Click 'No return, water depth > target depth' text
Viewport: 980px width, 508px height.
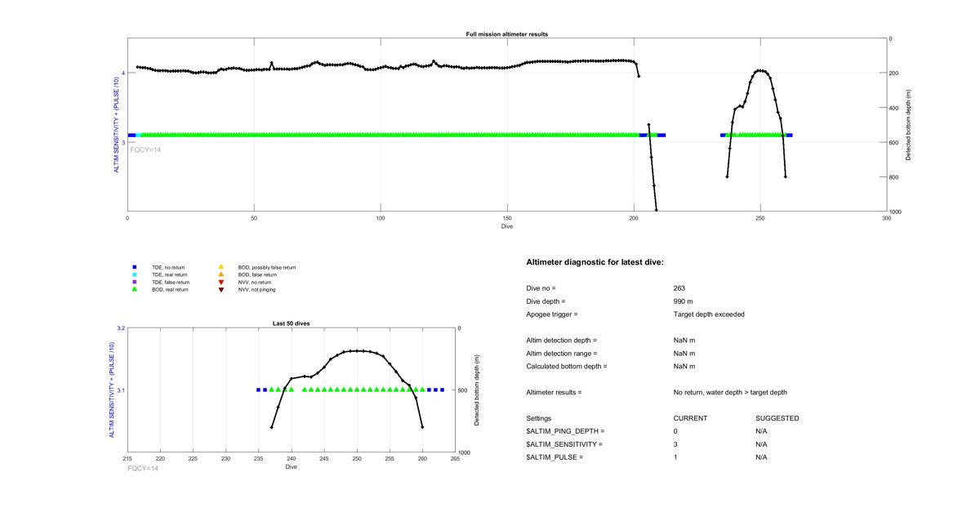click(730, 393)
